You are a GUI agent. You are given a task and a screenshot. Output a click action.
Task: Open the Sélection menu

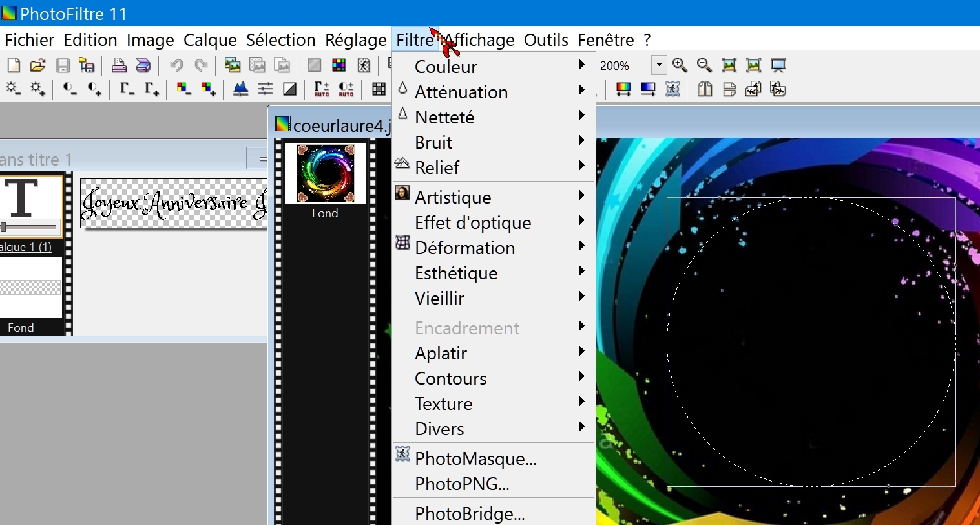click(x=280, y=40)
